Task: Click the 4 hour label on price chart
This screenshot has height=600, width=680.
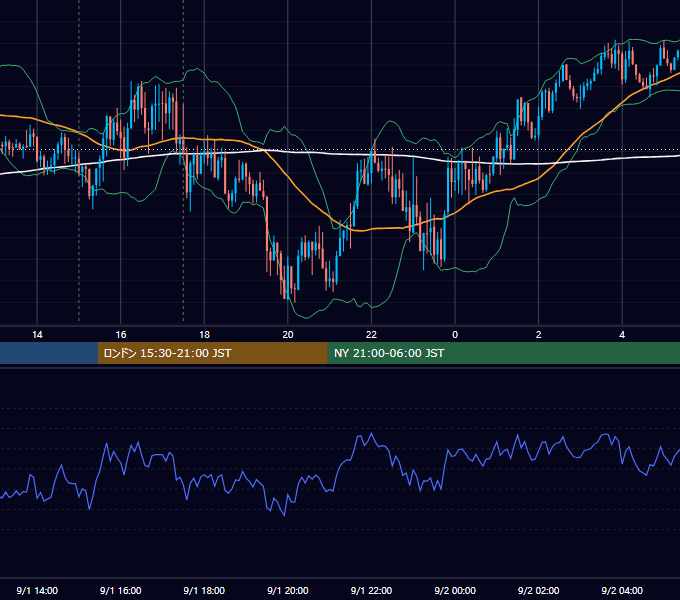Action: (x=622, y=335)
